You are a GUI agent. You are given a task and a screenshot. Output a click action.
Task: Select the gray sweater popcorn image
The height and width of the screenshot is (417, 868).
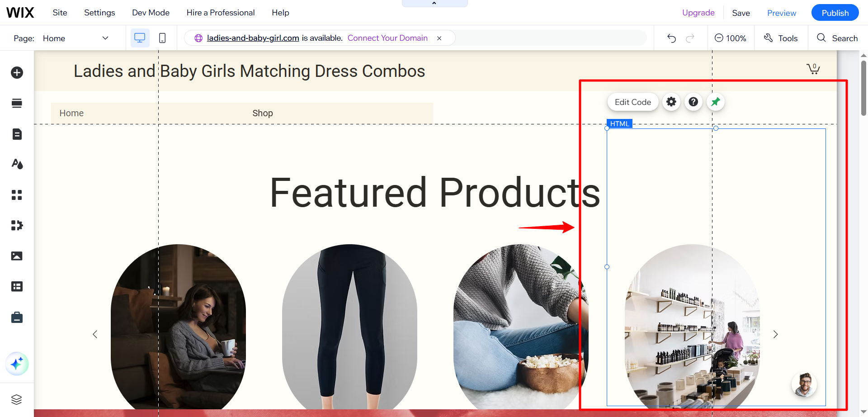(521, 327)
